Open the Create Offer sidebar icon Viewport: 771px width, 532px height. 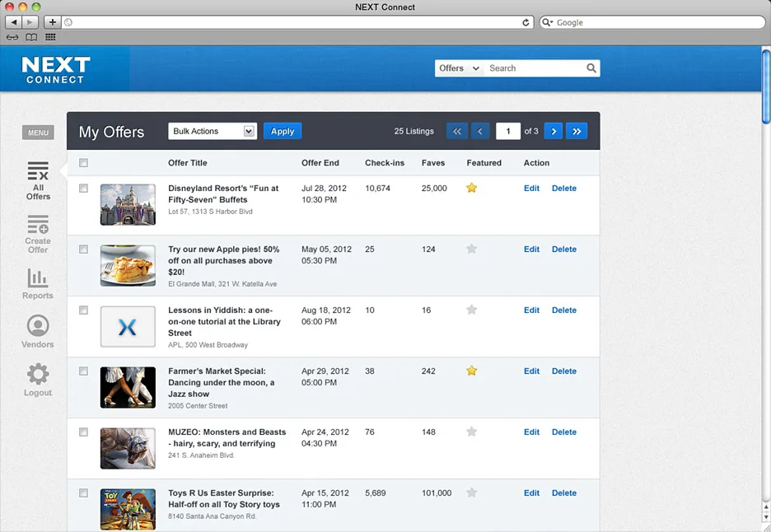(38, 224)
